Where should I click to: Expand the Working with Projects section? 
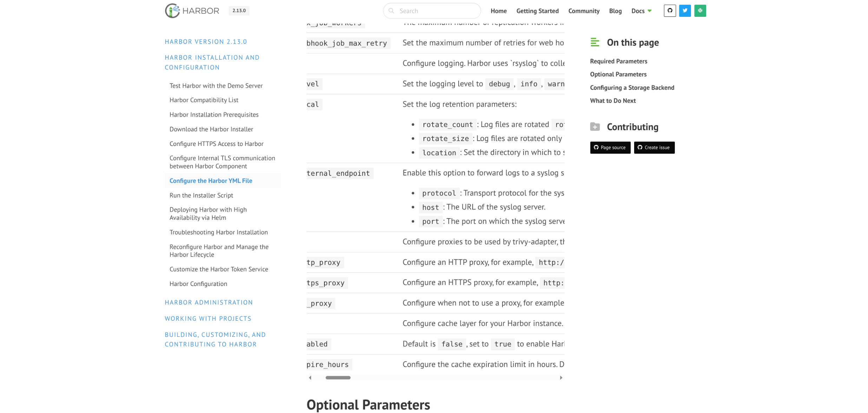coord(208,319)
